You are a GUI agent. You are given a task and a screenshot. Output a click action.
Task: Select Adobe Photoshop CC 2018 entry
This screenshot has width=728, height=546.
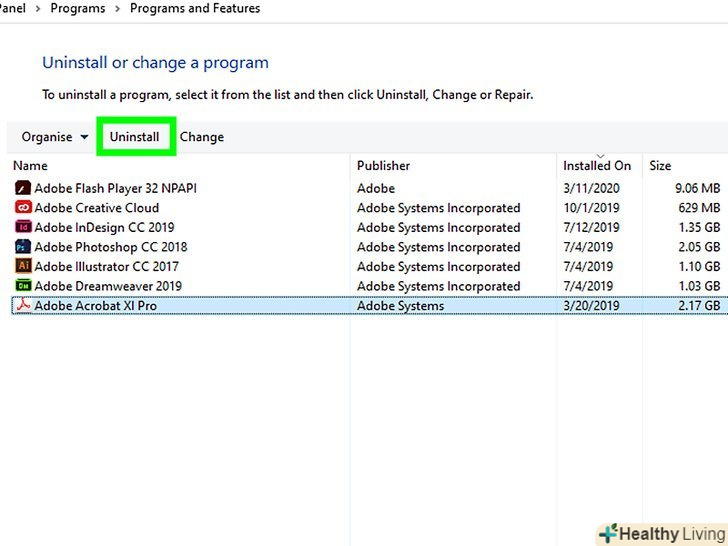pyautogui.click(x=111, y=247)
